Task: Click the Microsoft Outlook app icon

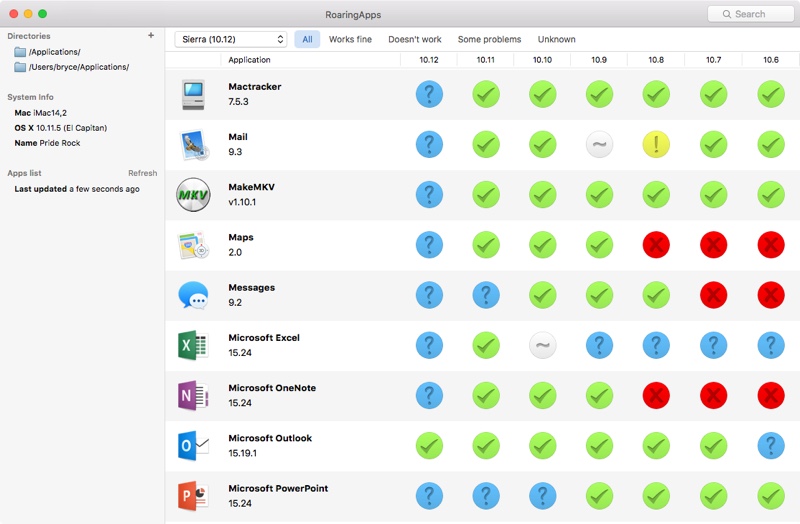Action: 193,446
